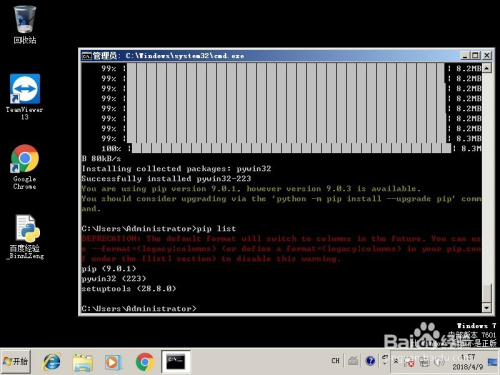The height and width of the screenshot is (375, 500).
Task: Click the clock showing 2018/4/9
Action: click(x=468, y=362)
